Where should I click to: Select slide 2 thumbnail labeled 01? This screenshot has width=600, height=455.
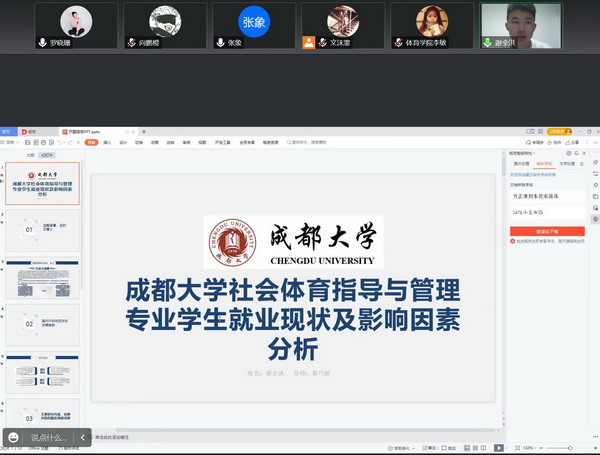click(42, 230)
